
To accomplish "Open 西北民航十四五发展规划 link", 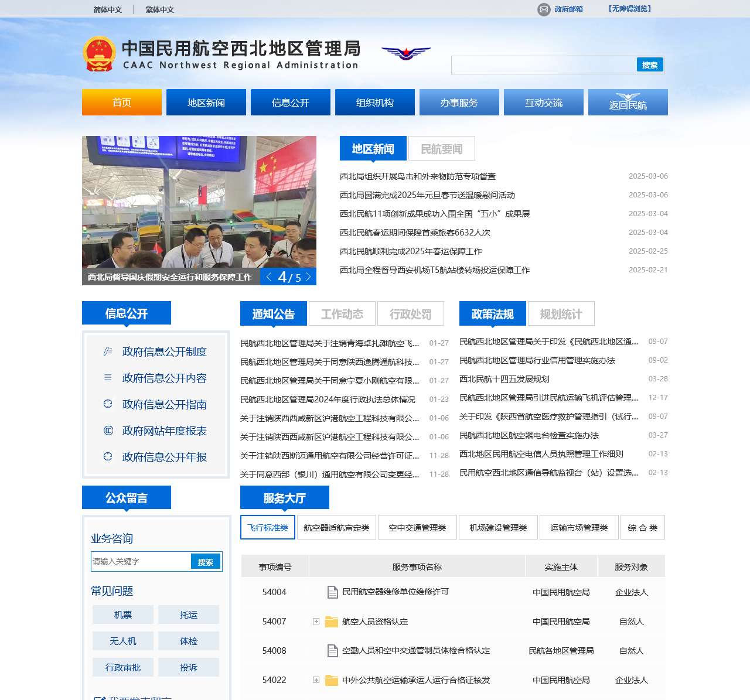I will click(504, 379).
